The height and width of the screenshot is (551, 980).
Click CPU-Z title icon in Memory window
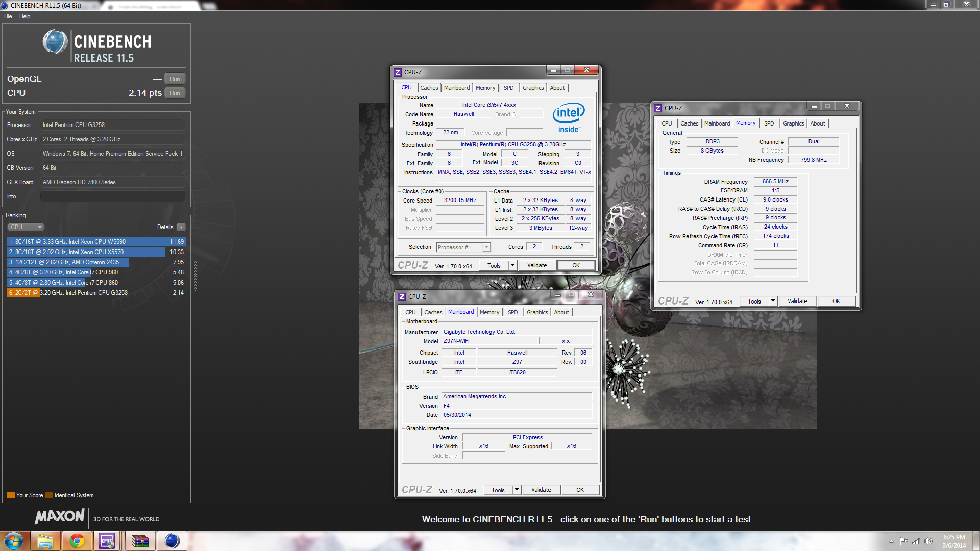(658, 108)
